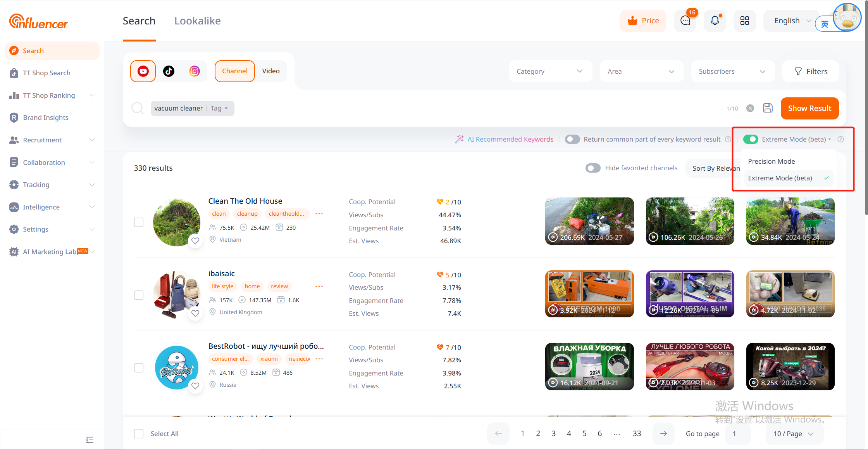Select the Instagram platform icon

[195, 71]
